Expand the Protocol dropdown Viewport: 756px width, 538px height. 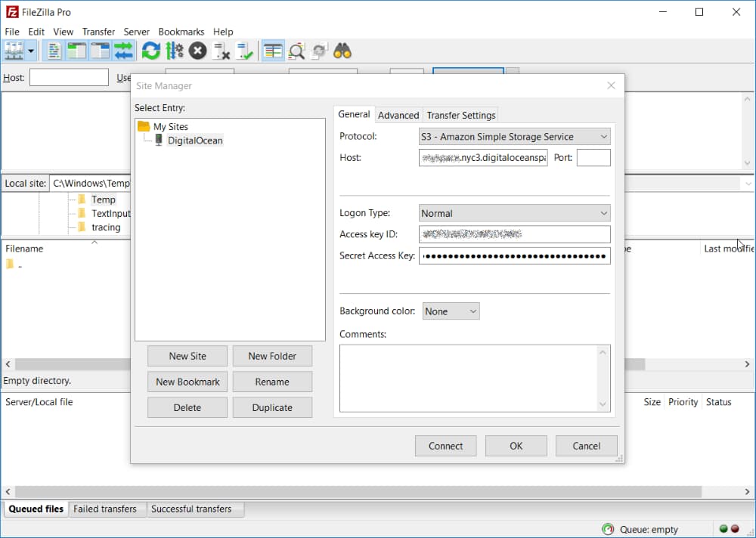coord(514,137)
